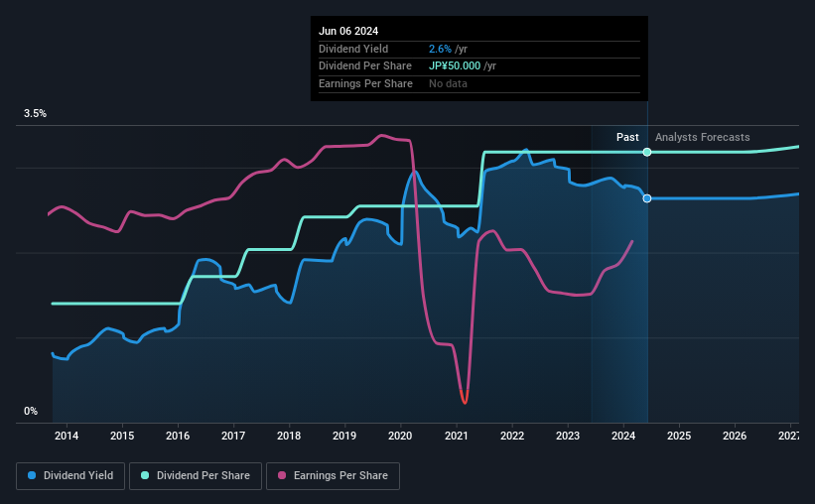Click the JP¥50.000 dividend per share value

coord(455,66)
